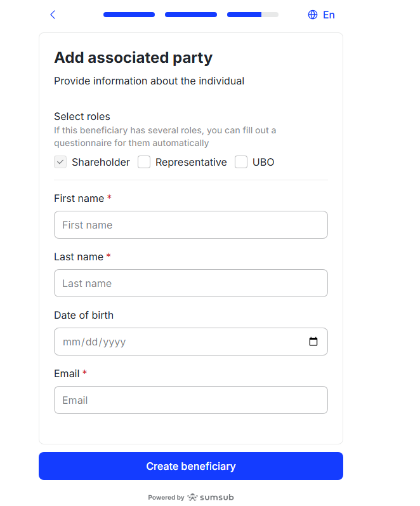The height and width of the screenshot is (506, 420).
Task: Focus the Email input field
Action: coord(190,400)
